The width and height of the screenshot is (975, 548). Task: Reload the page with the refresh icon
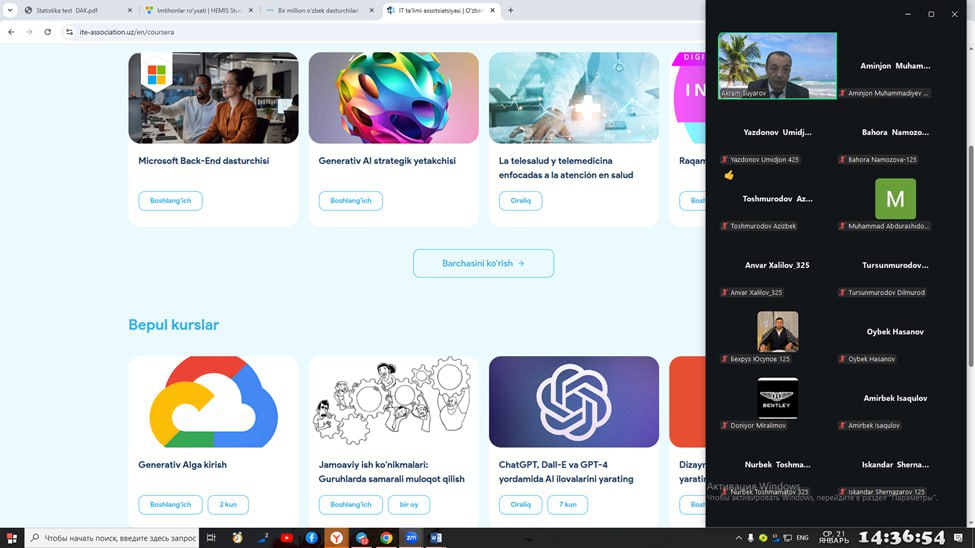pyautogui.click(x=47, y=32)
